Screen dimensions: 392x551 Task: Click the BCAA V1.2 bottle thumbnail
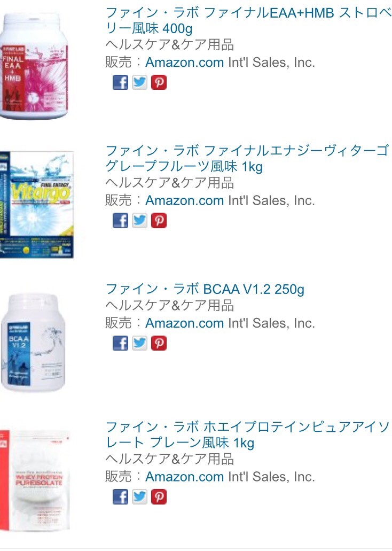click(x=33, y=343)
